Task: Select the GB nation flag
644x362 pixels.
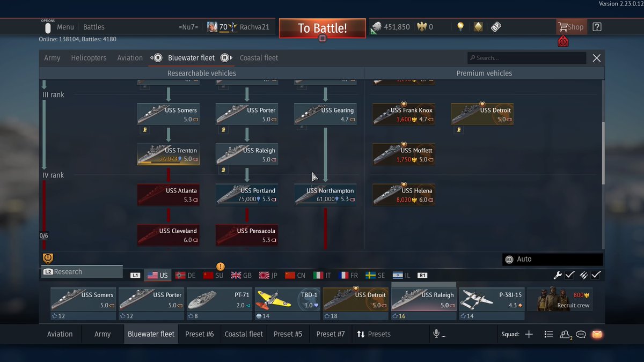Action: click(x=241, y=275)
